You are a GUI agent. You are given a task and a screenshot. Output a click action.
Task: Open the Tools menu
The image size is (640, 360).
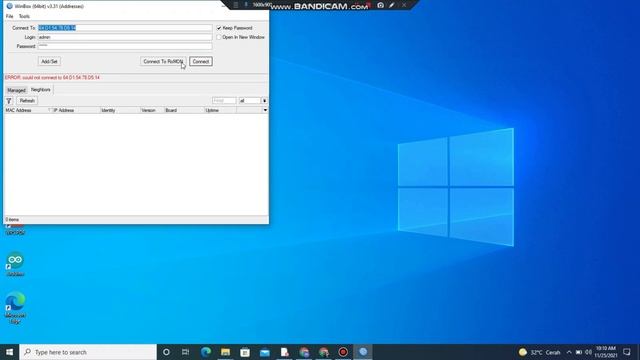pos(24,16)
